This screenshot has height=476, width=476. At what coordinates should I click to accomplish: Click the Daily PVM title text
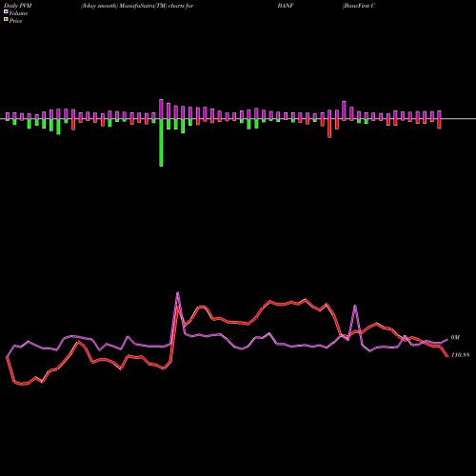(18, 6)
